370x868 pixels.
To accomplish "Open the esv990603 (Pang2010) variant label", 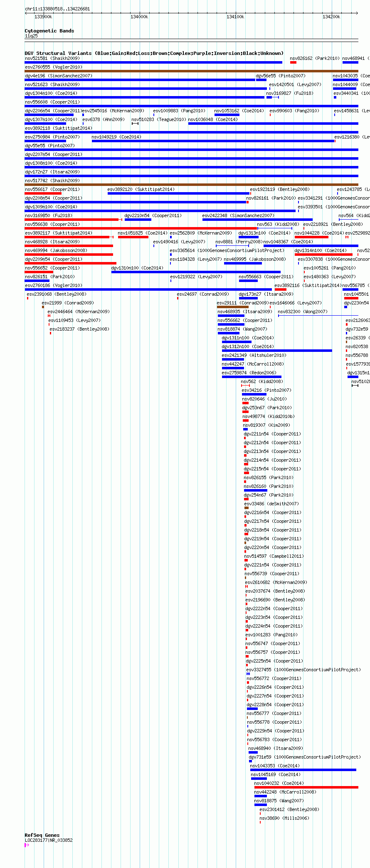I will 294,111.
